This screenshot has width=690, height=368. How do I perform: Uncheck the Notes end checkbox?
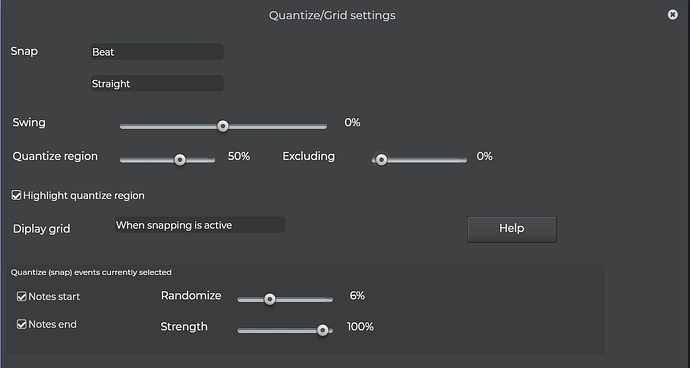coord(22,324)
